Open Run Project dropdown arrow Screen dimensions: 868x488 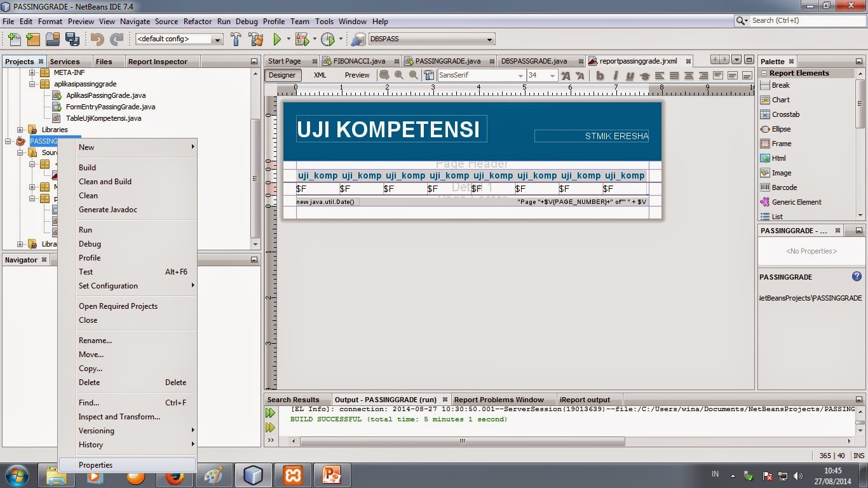288,39
